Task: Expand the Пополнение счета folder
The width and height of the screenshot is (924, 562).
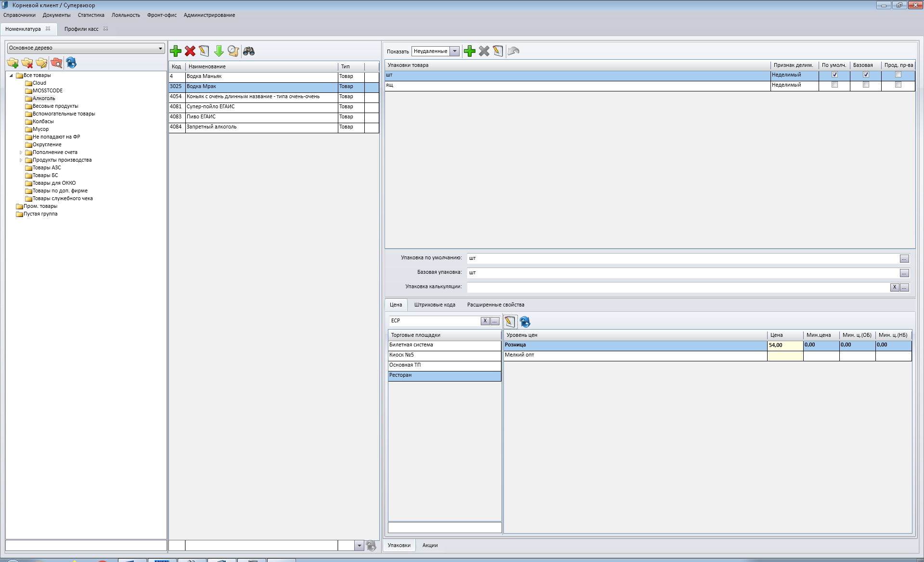Action: [21, 153]
